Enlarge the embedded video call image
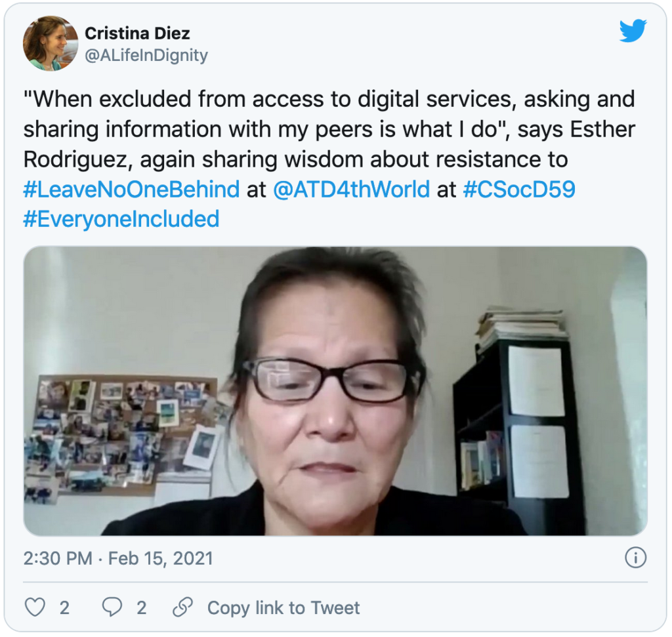The height and width of the screenshot is (637, 672). [x=335, y=391]
